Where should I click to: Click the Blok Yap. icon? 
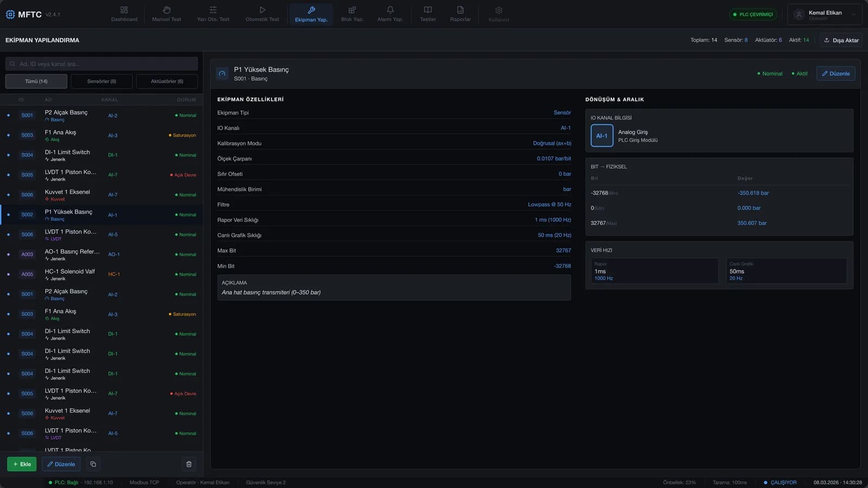tap(352, 10)
